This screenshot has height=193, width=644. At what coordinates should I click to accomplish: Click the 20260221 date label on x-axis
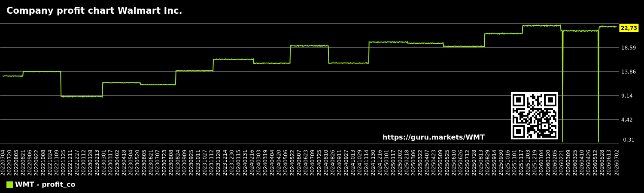(562, 163)
